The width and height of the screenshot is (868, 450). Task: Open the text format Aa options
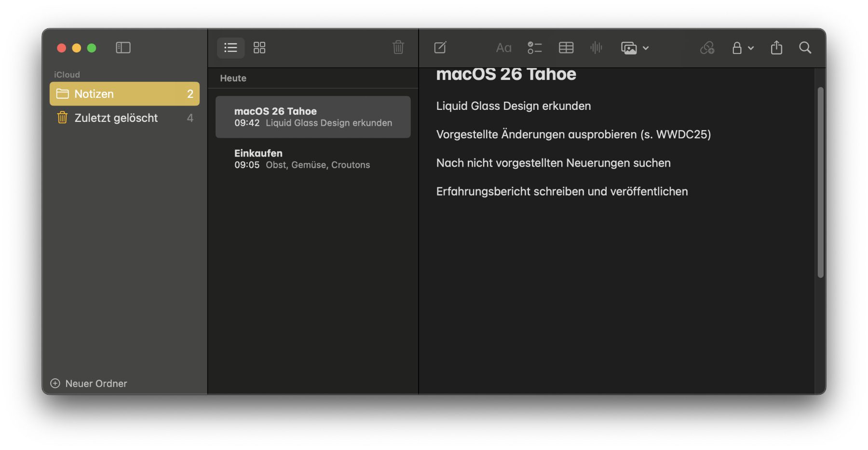[x=503, y=48]
